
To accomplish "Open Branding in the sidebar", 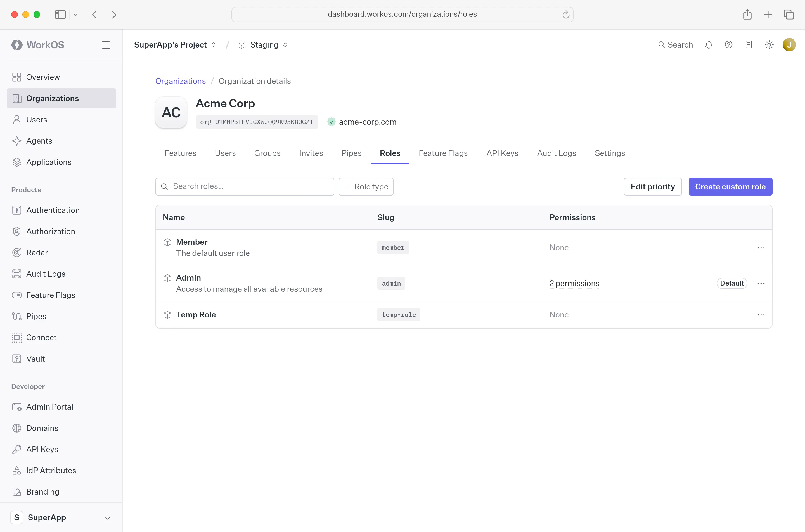I will pyautogui.click(x=61, y=492).
